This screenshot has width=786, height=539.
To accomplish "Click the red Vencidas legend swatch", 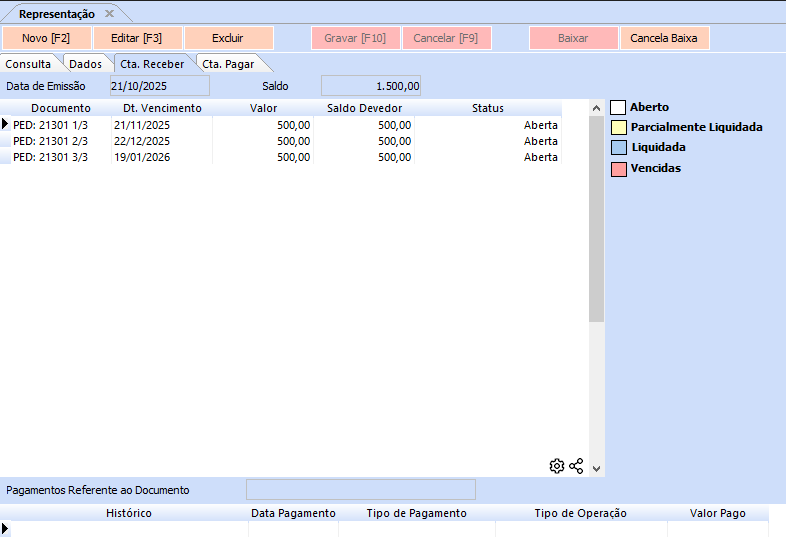I will pyautogui.click(x=618, y=169).
